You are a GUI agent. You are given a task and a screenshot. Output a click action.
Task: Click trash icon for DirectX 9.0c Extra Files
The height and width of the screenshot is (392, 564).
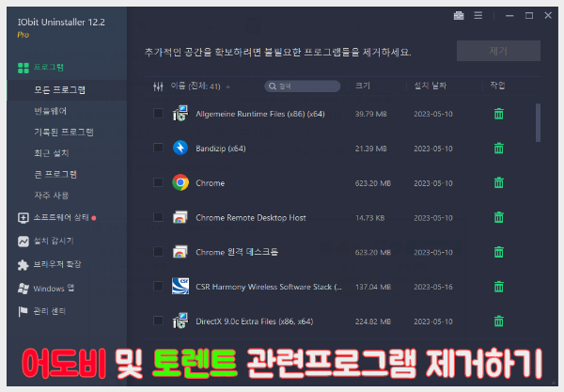point(498,321)
